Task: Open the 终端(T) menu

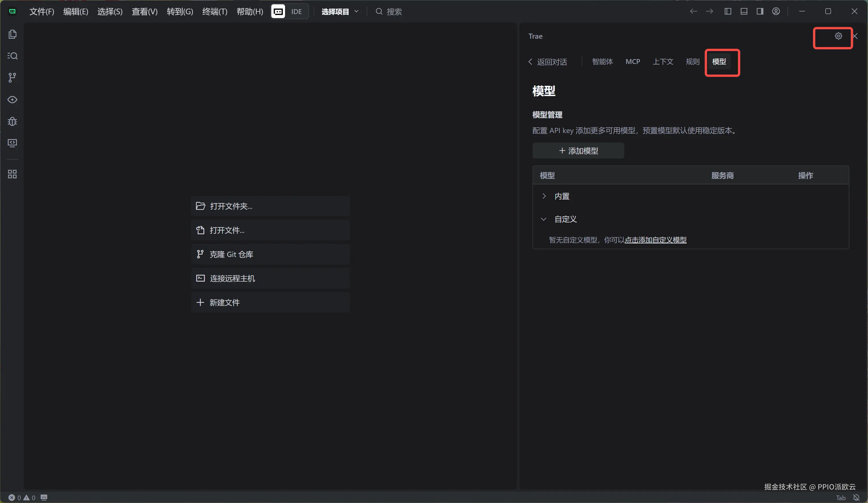Action: pos(215,11)
